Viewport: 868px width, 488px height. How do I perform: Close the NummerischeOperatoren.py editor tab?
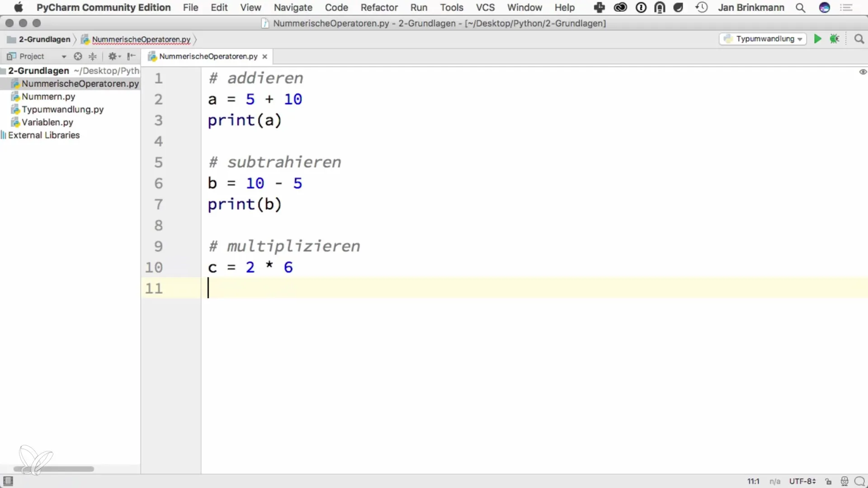265,56
